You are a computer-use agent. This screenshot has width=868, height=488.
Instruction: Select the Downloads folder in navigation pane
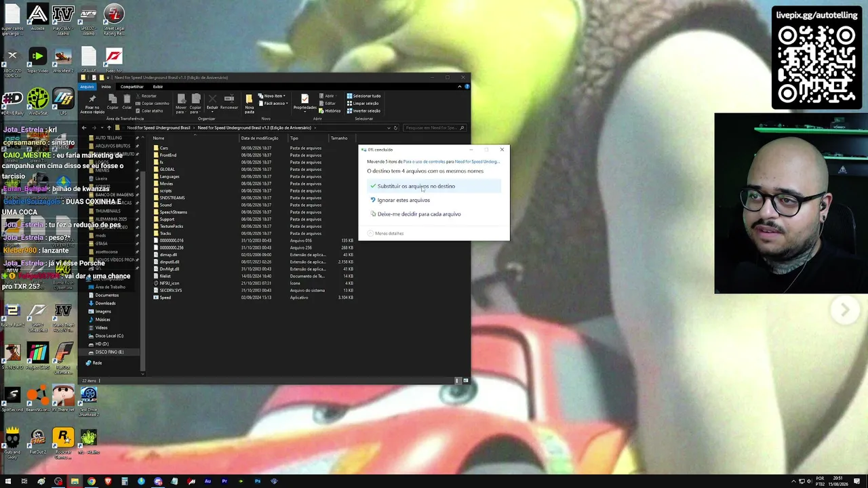105,303
